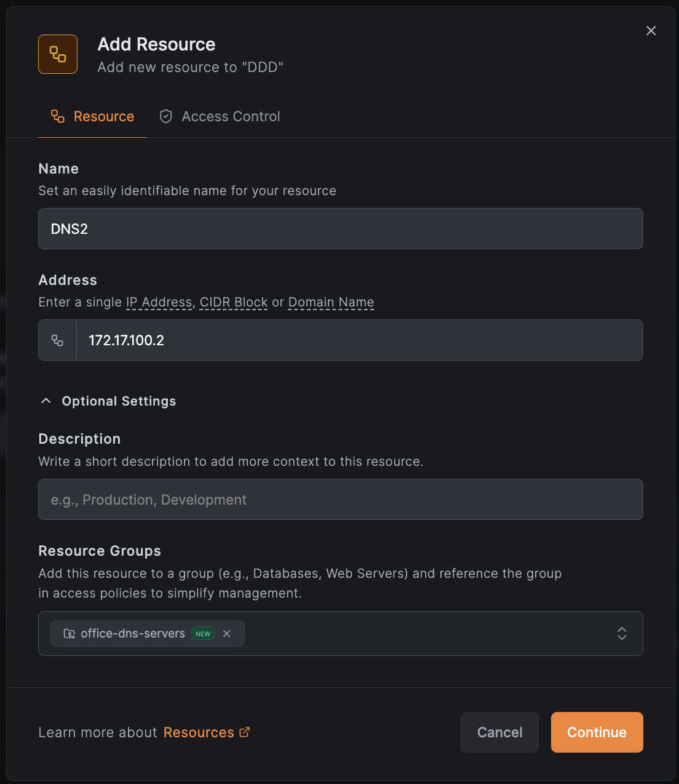Remove the office-dns-servers group tag
Image resolution: width=679 pixels, height=784 pixels.
[227, 634]
